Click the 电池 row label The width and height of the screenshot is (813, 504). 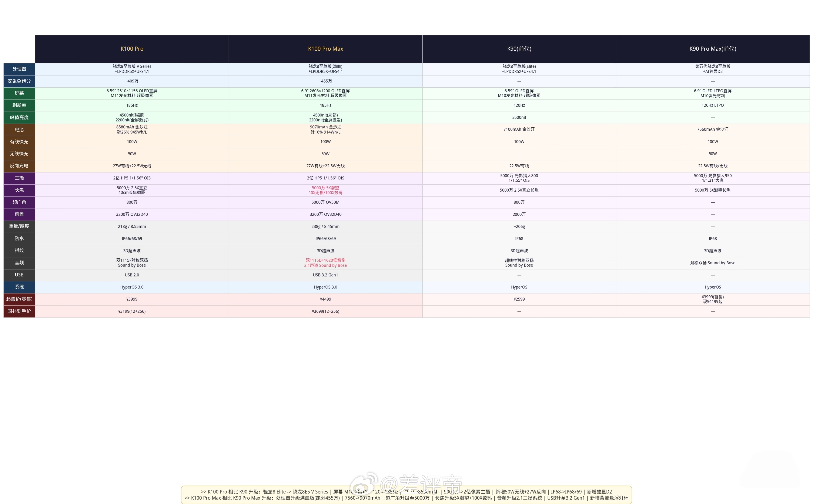(19, 130)
